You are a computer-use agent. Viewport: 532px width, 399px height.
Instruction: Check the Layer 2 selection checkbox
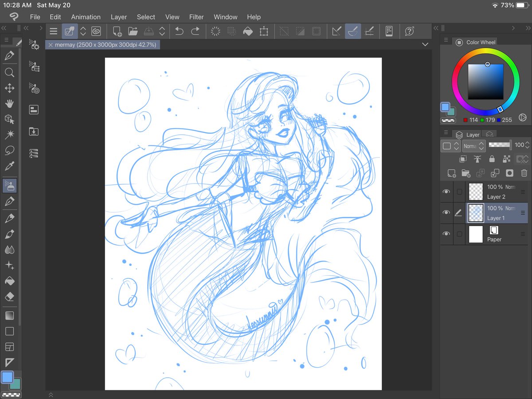click(x=459, y=192)
